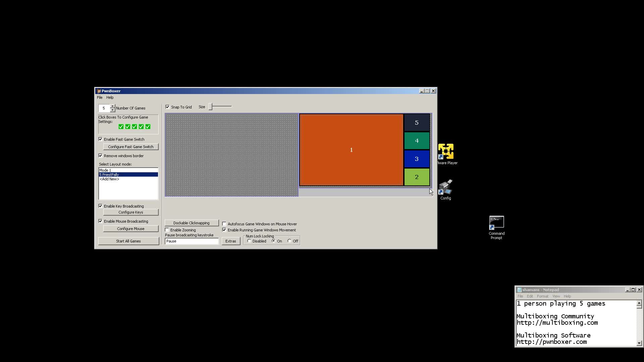This screenshot has width=644, height=362.
Task: Open the PwnBoxer File menu
Action: pyautogui.click(x=100, y=97)
